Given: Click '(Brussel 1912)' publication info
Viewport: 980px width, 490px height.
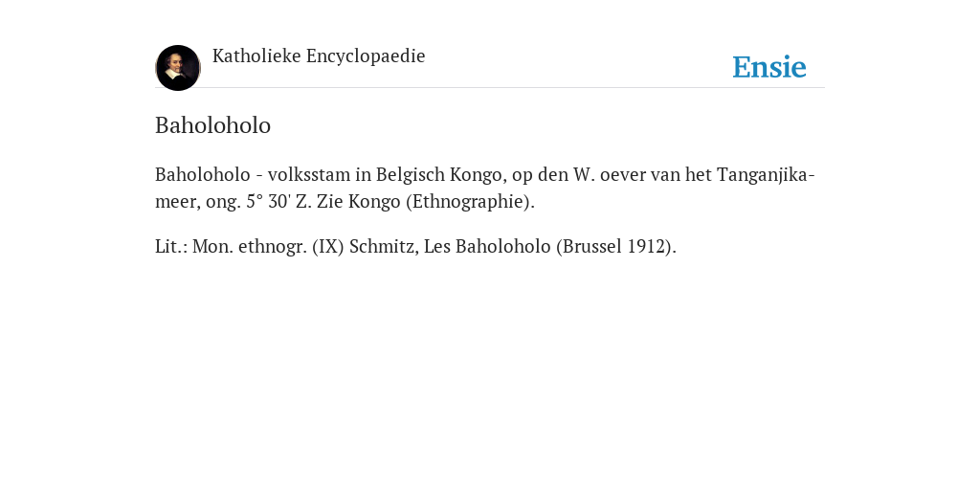Looking at the screenshot, I should (x=616, y=247).
